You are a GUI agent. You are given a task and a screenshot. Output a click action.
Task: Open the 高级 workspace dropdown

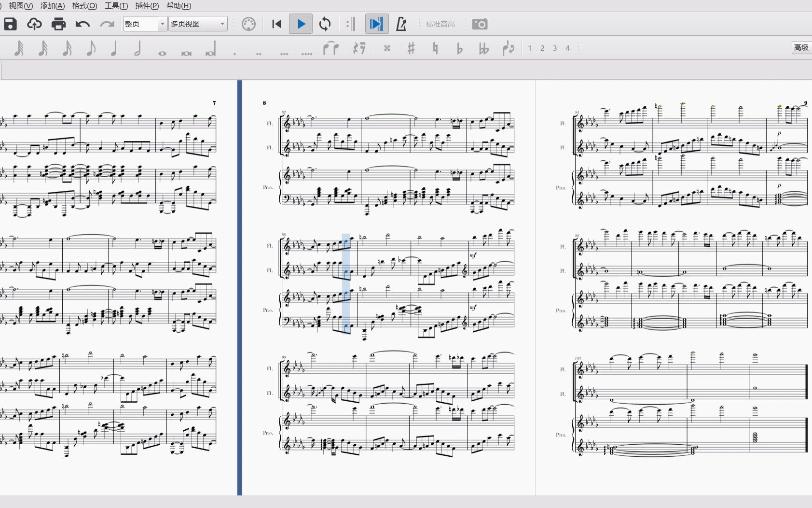(801, 47)
